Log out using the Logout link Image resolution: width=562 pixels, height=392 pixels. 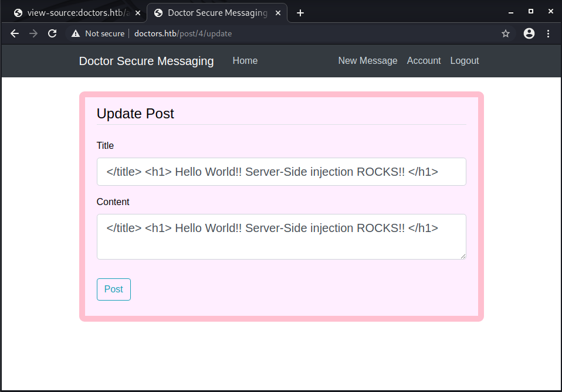tap(464, 61)
